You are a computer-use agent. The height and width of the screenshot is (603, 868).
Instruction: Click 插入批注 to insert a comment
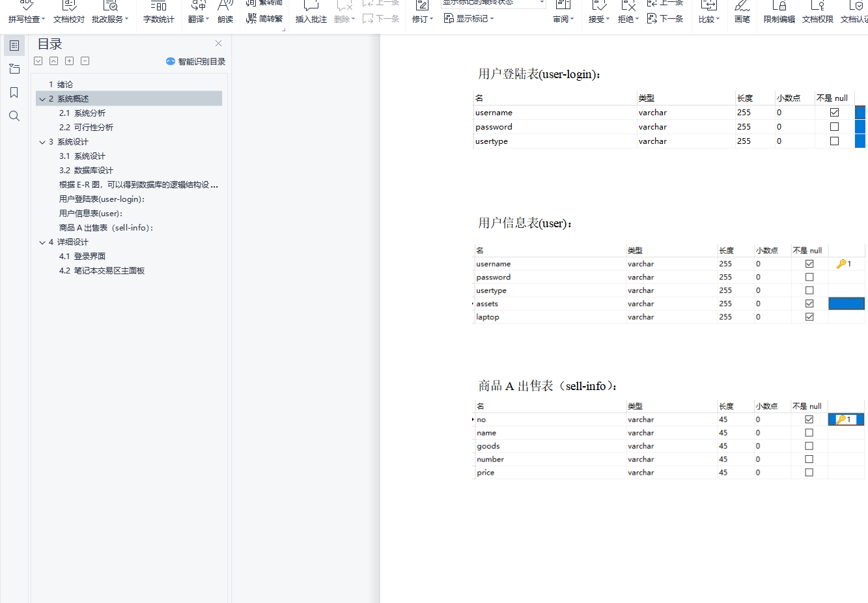[311, 12]
